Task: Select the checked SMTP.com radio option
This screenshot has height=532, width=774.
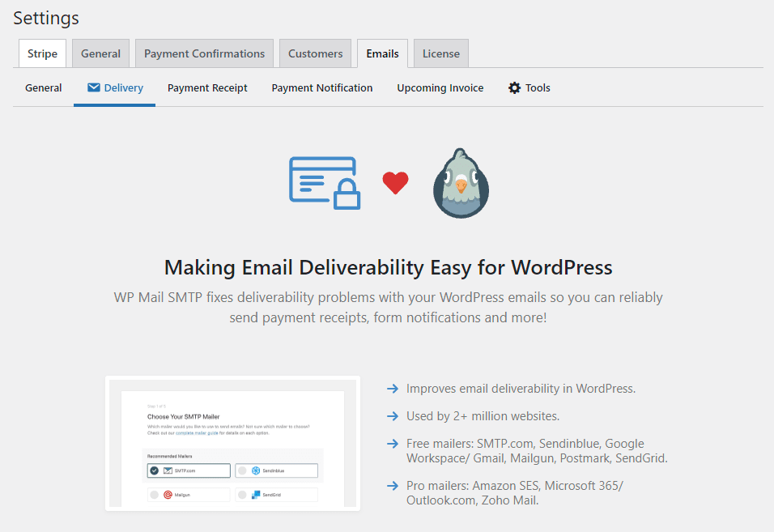Action: coord(155,470)
